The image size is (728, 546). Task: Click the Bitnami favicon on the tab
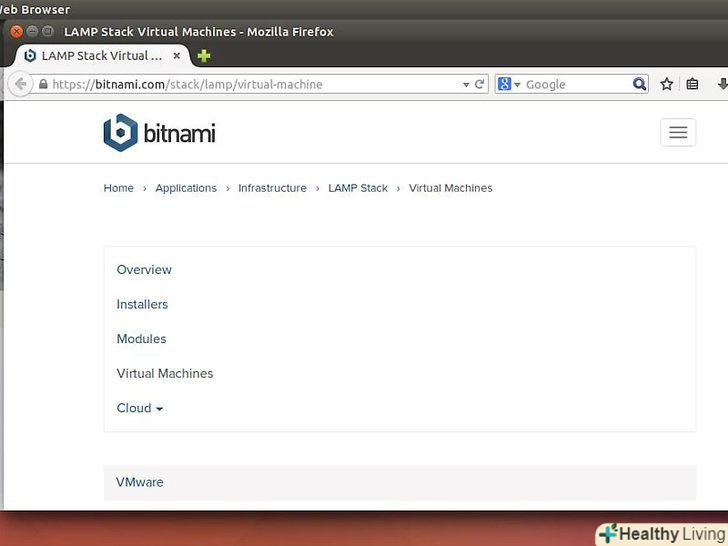[30, 56]
